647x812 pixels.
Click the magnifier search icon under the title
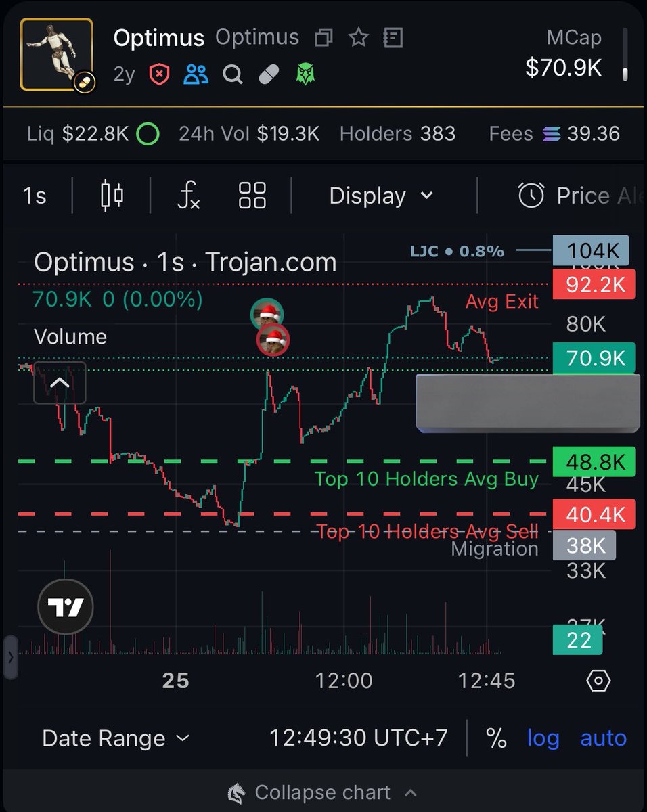[x=233, y=74]
